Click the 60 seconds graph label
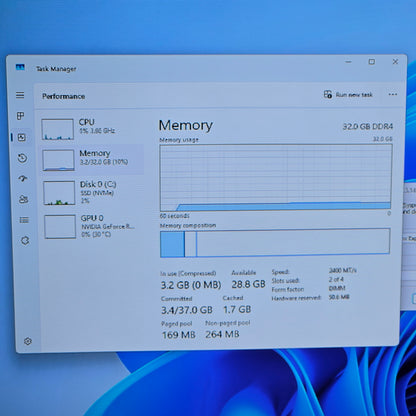 [x=174, y=216]
